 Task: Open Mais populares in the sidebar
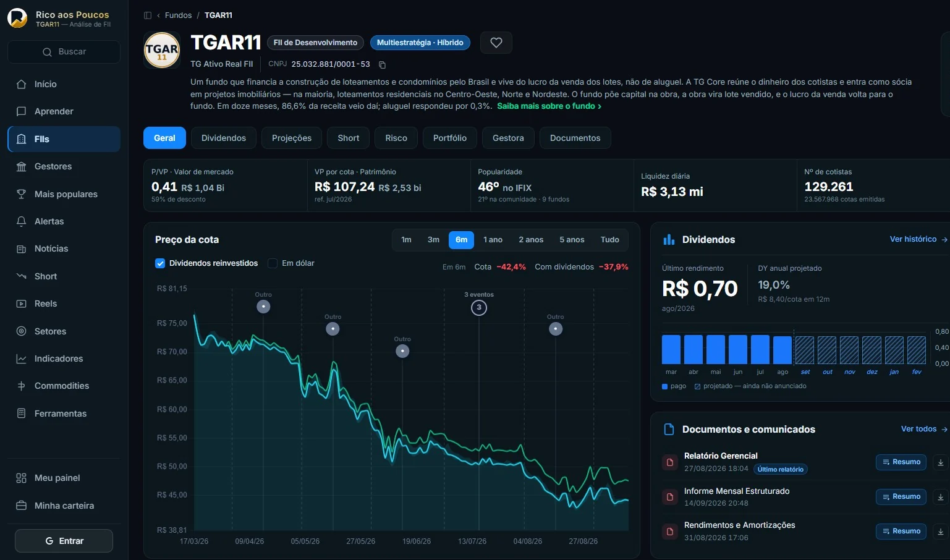click(64, 194)
